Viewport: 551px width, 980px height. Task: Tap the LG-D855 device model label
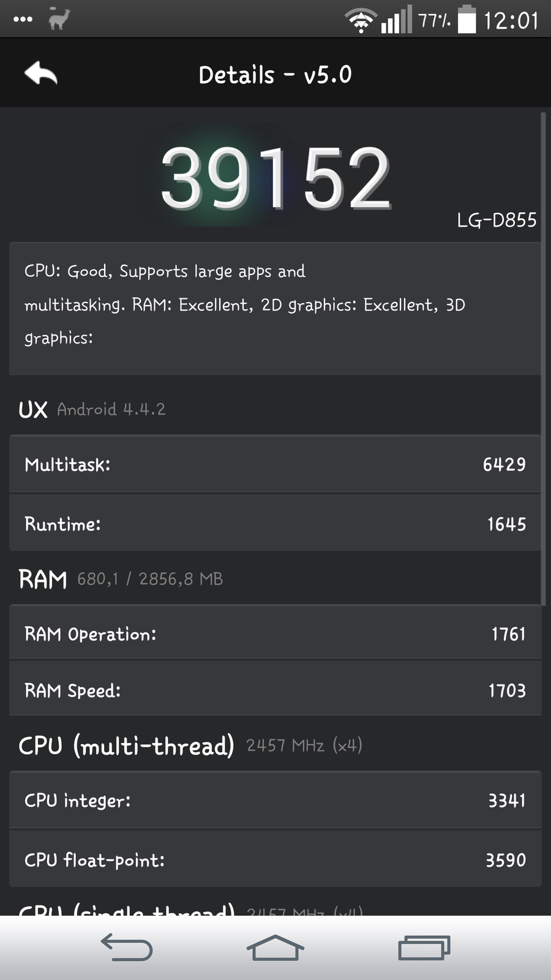point(497,220)
